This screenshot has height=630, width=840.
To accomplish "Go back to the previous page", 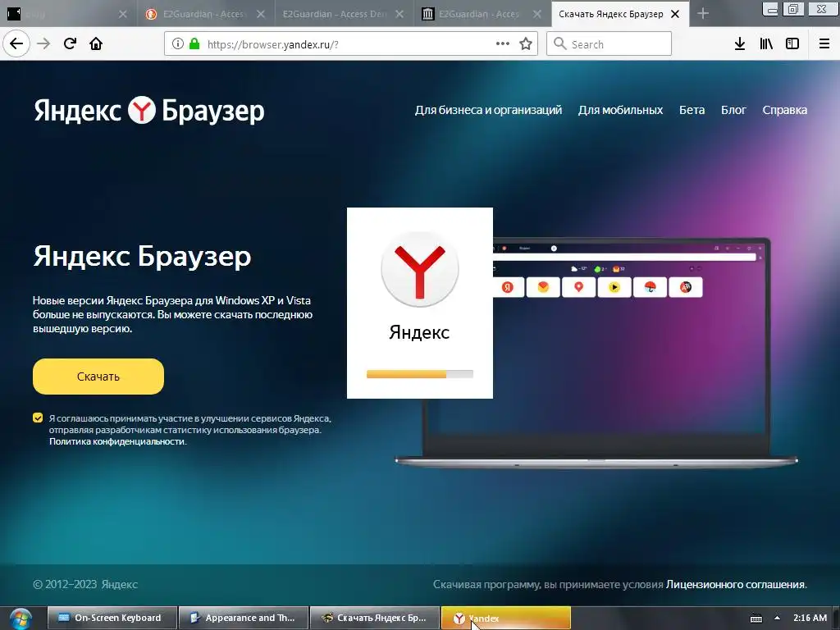I will 16,44.
